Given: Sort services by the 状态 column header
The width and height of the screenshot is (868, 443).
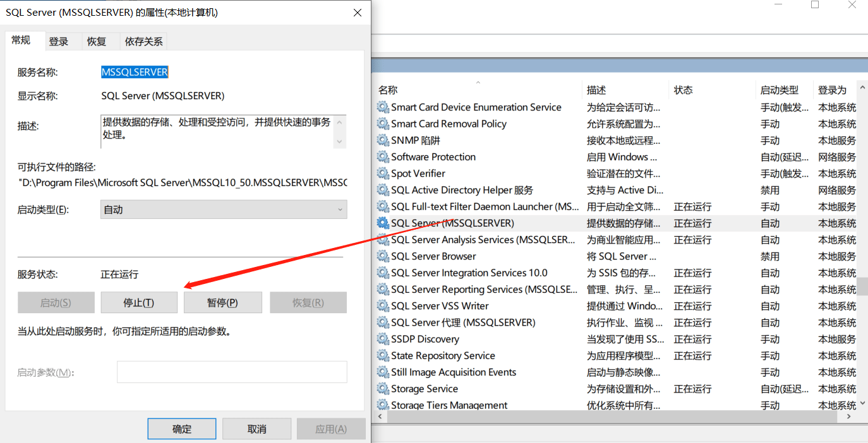Looking at the screenshot, I should click(684, 90).
